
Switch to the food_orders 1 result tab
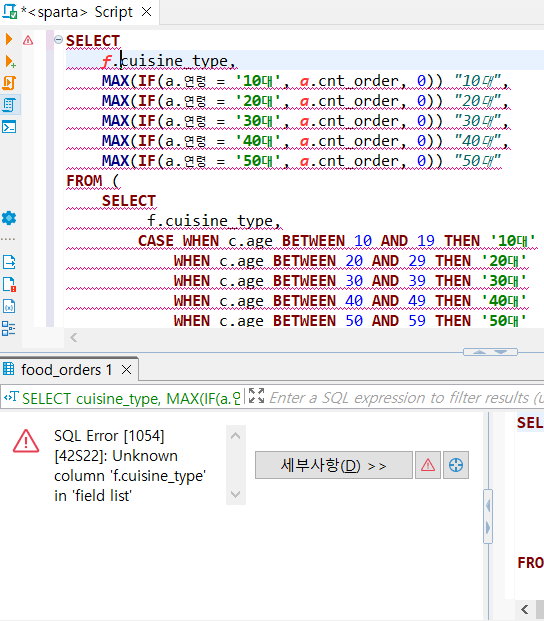pyautogui.click(x=66, y=370)
